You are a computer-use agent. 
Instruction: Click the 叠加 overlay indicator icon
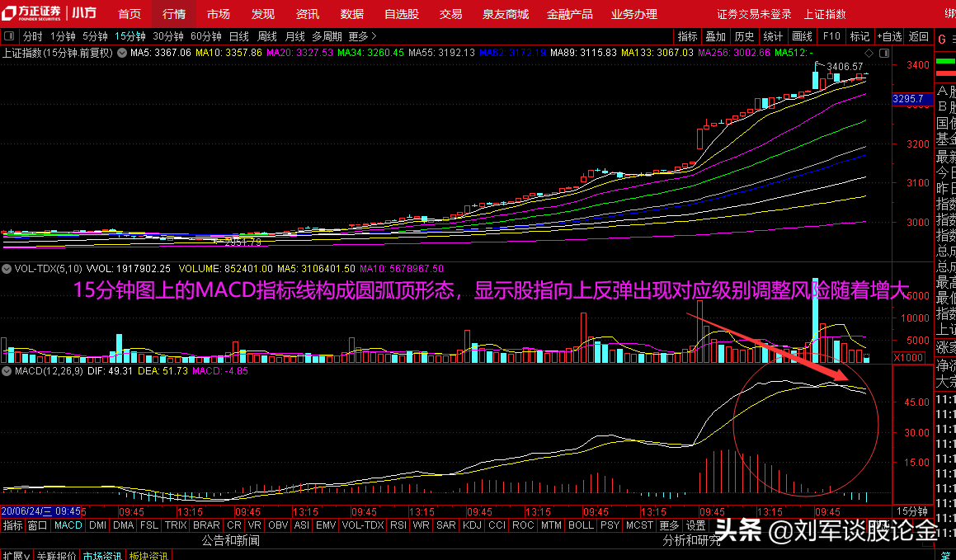tap(715, 35)
